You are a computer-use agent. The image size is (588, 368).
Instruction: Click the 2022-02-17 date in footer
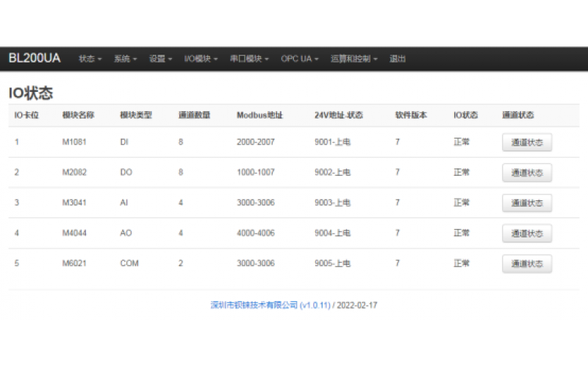tap(357, 305)
